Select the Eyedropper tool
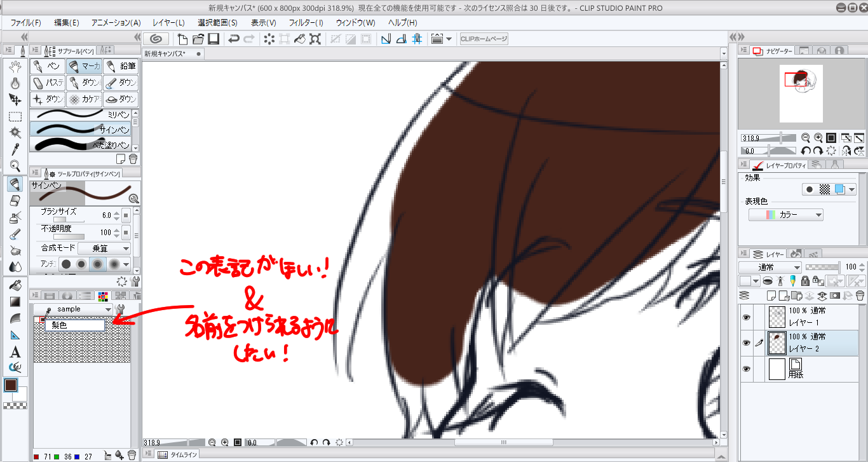Viewport: 868px width, 462px height. [16, 149]
